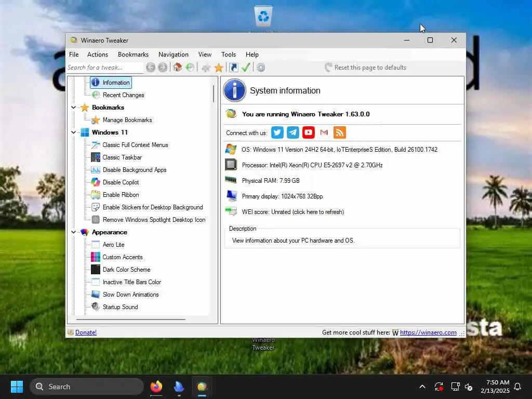The image size is (532, 399).
Task: Click in Search for a tweak field
Action: [104, 68]
